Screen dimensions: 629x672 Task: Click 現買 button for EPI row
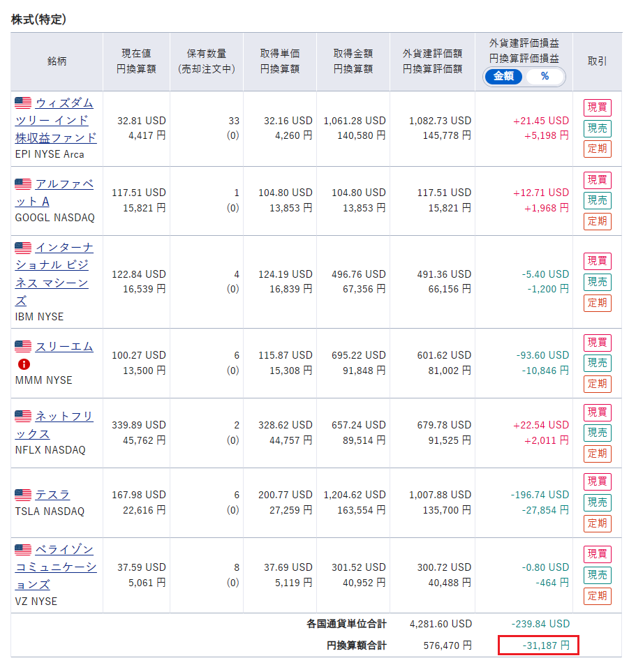[x=598, y=107]
